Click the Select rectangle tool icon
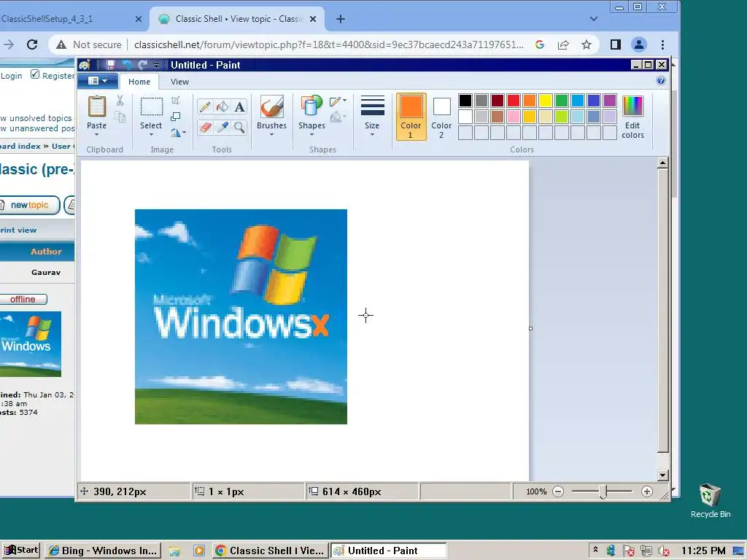Image resolution: width=747 pixels, height=560 pixels. point(152,106)
